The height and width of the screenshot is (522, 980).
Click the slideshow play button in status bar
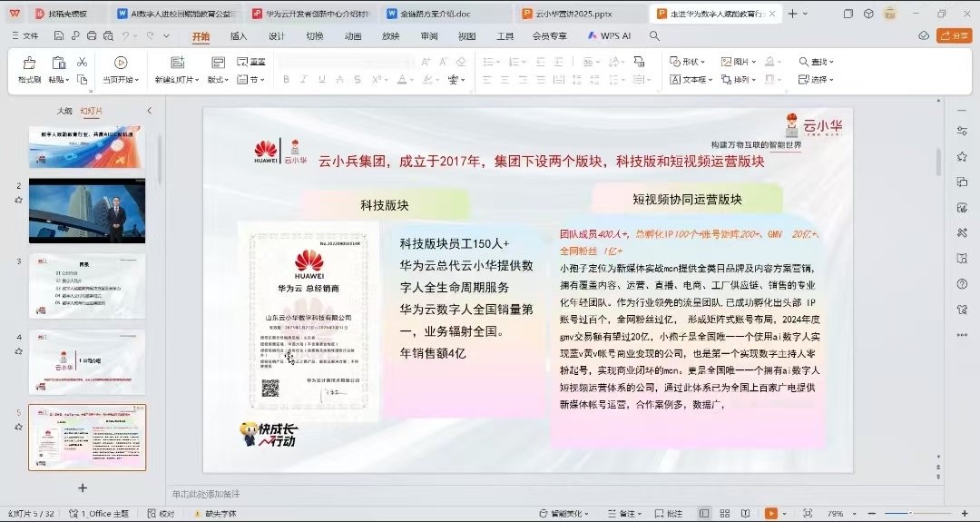[770, 513]
